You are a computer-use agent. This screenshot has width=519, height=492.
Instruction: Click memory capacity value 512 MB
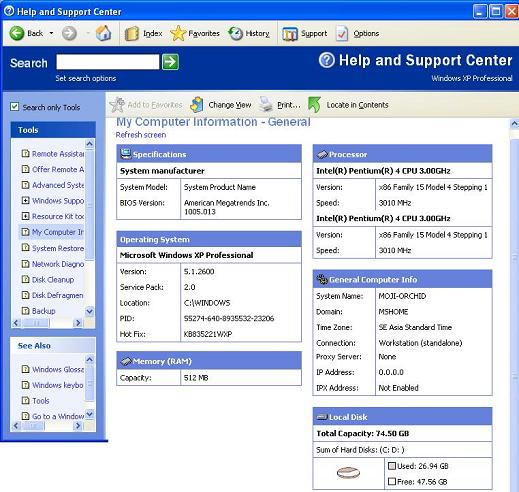(196, 378)
